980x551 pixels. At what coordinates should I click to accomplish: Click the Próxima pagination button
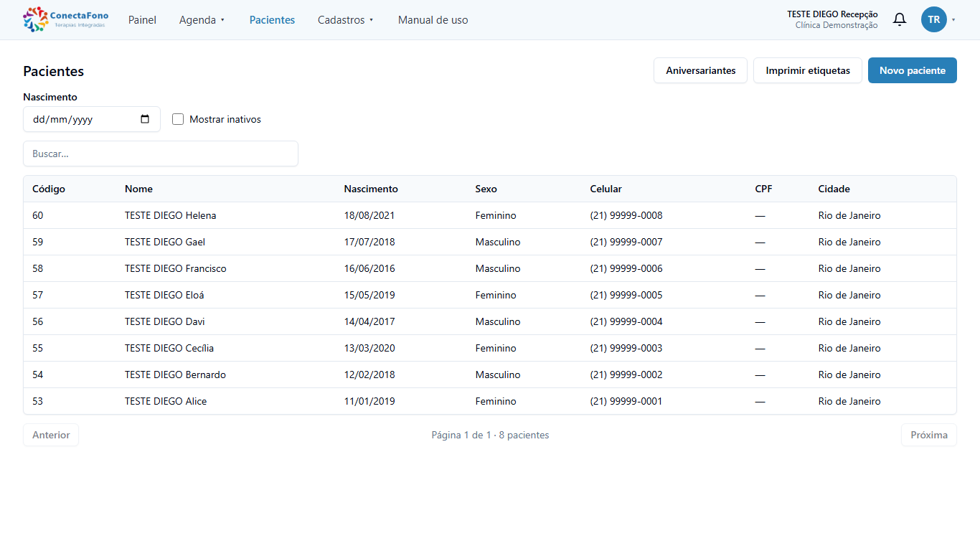coord(929,435)
